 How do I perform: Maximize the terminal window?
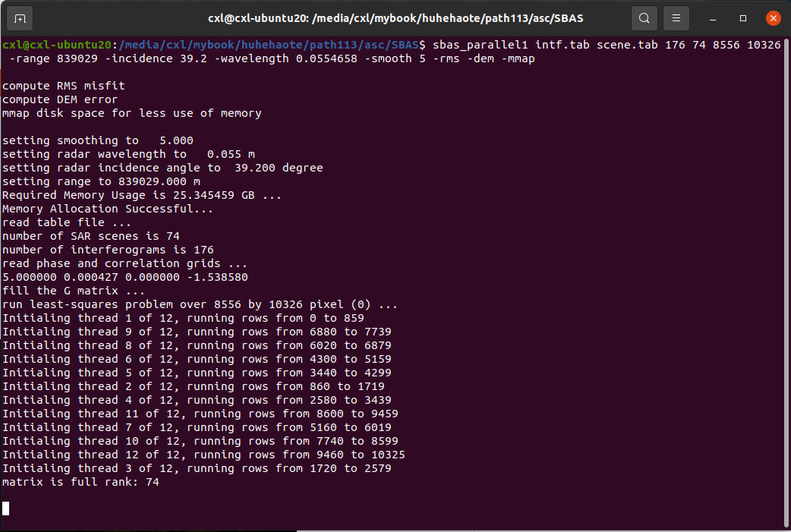(742, 17)
